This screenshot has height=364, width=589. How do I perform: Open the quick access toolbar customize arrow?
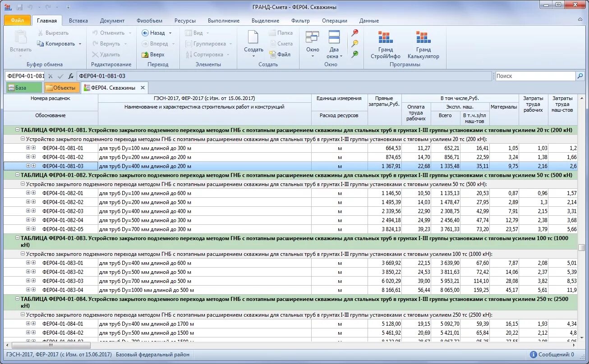68,7
